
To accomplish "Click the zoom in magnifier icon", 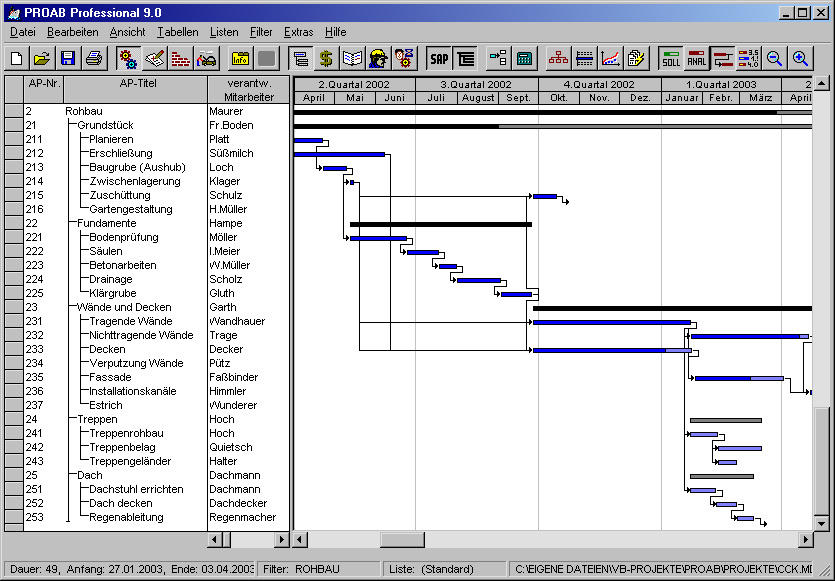I will (800, 58).
